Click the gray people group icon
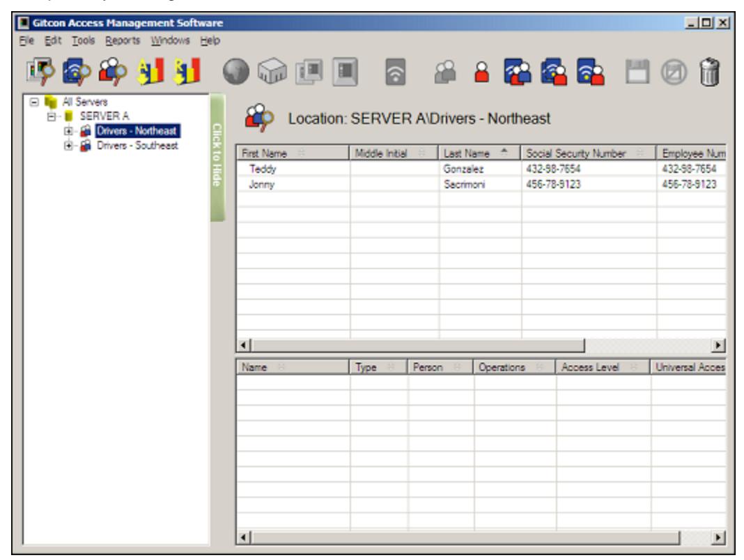 (x=445, y=72)
